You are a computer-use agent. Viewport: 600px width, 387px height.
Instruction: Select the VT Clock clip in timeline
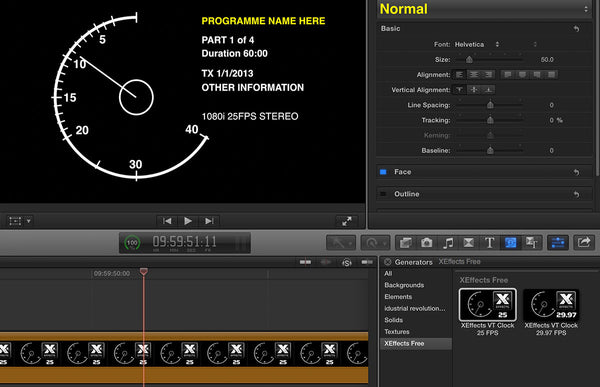tap(184, 358)
